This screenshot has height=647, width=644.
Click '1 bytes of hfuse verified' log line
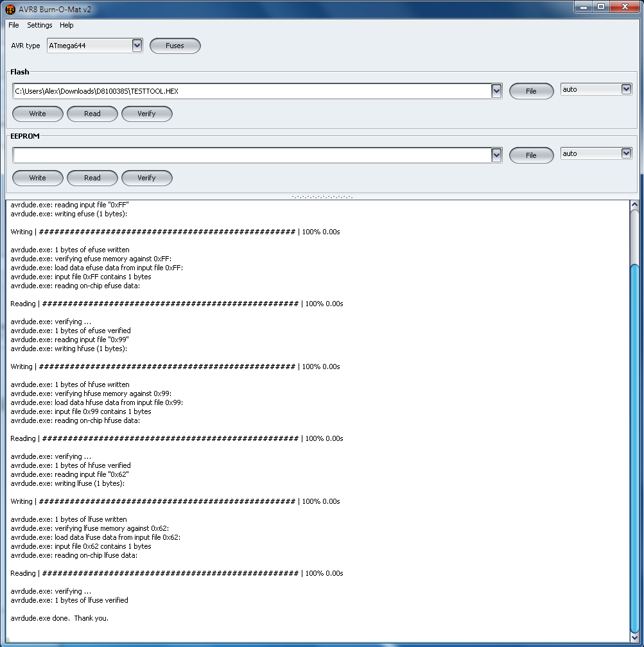71,465
